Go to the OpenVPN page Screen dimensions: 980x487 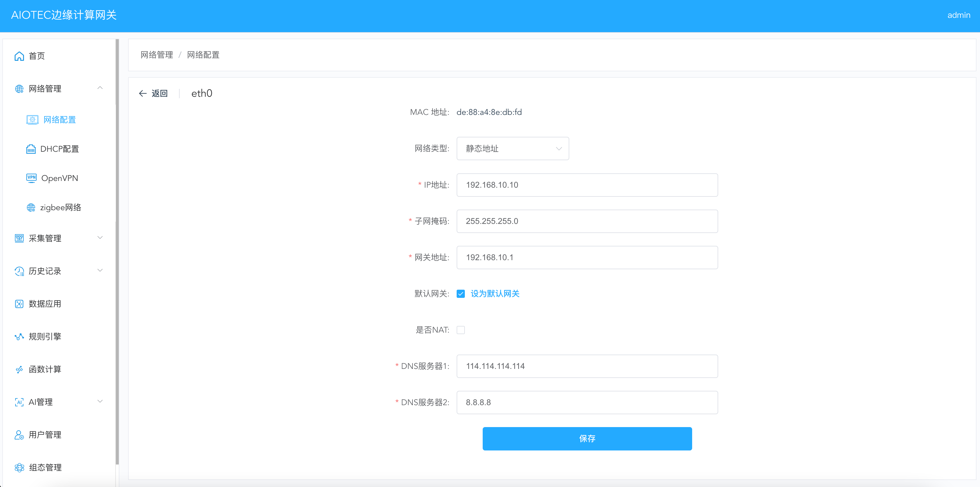59,178
